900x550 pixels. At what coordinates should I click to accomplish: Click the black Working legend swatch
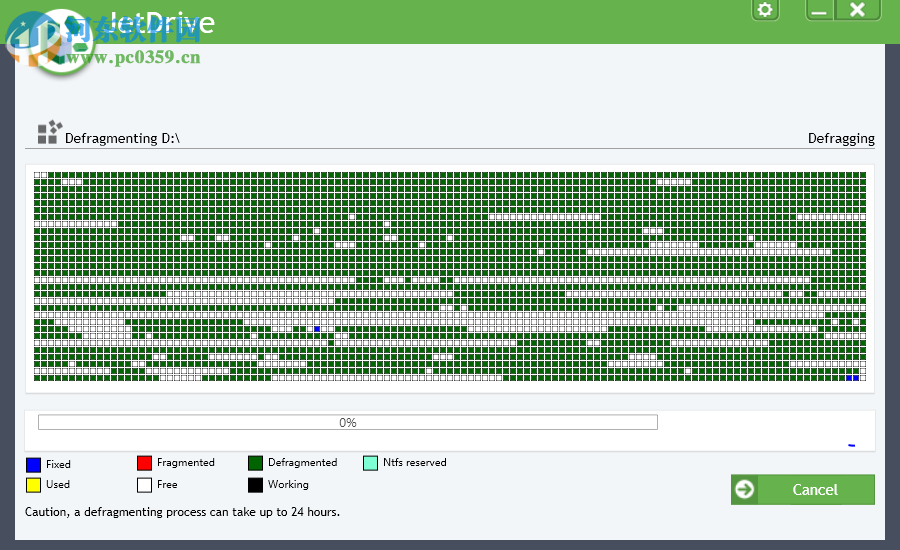click(255, 485)
